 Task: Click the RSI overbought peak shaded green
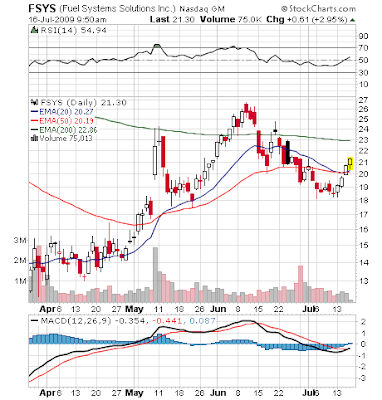tap(157, 46)
